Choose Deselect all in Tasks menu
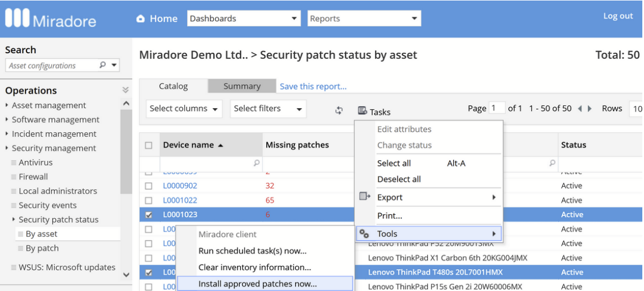The height and width of the screenshot is (291, 644). [x=428, y=179]
